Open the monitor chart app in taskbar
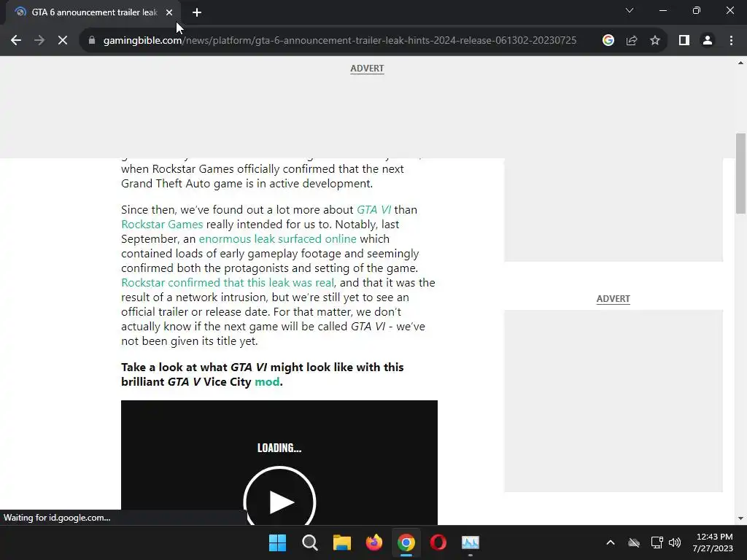The image size is (747, 560). point(471,542)
